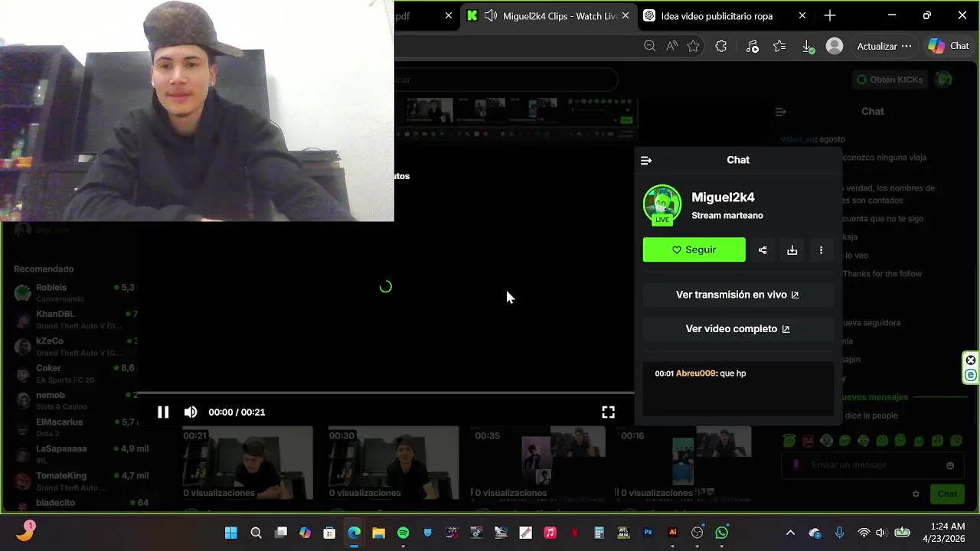Open the favorites list icon
This screenshot has height=551, width=980.
tap(779, 46)
